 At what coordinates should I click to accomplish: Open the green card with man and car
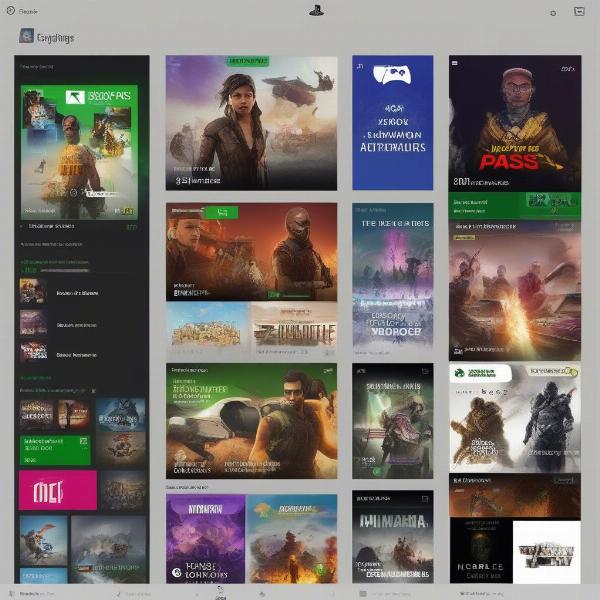click(x=251, y=421)
